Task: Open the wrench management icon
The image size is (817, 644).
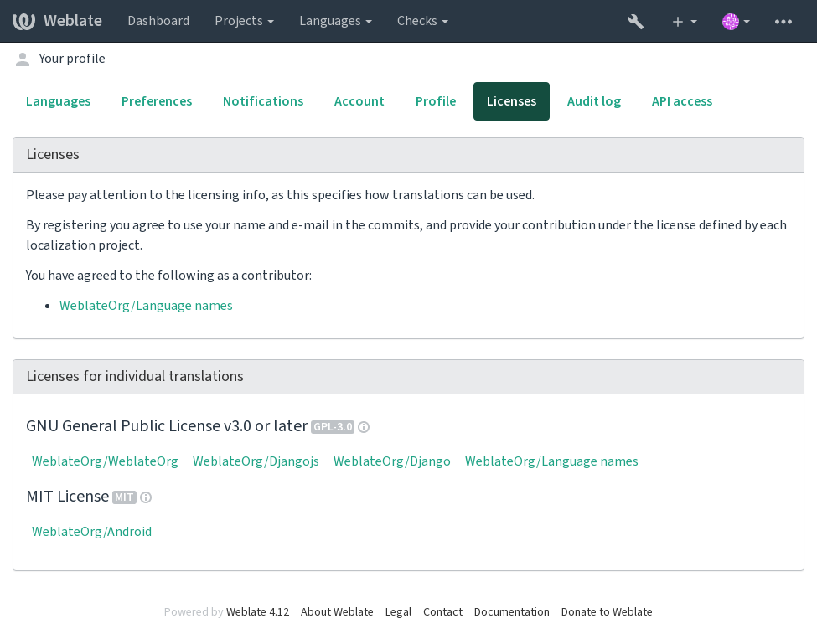Action: click(636, 21)
